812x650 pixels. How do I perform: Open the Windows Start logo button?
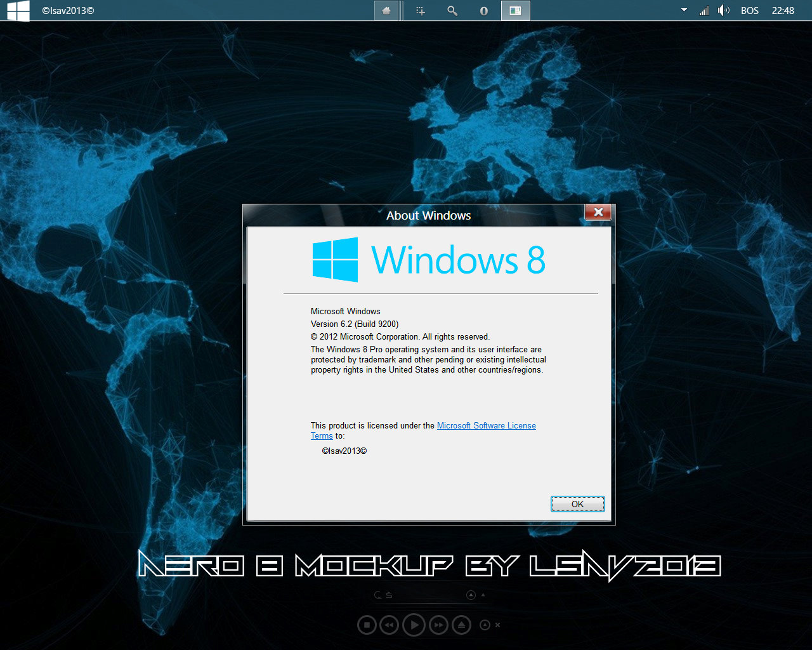[x=18, y=10]
